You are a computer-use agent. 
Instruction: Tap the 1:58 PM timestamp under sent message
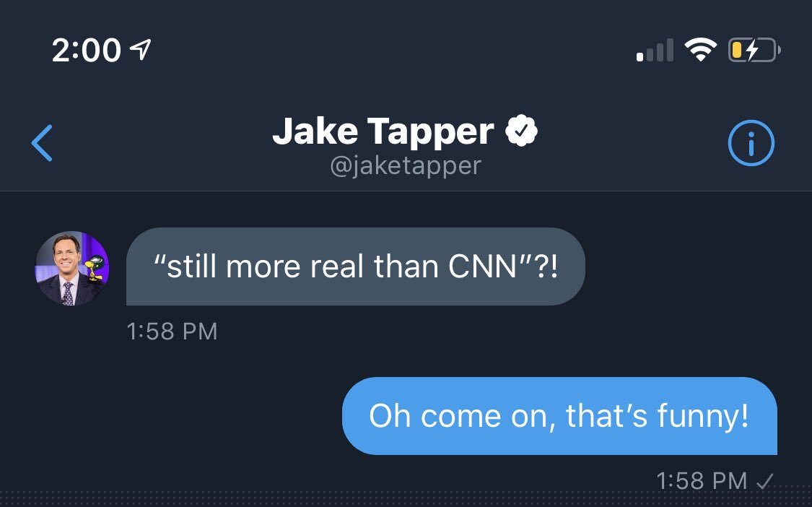[x=702, y=481]
